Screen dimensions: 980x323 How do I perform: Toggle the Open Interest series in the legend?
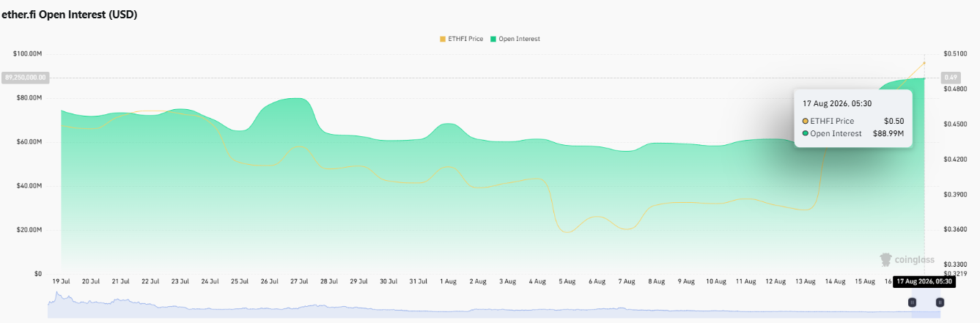point(515,39)
